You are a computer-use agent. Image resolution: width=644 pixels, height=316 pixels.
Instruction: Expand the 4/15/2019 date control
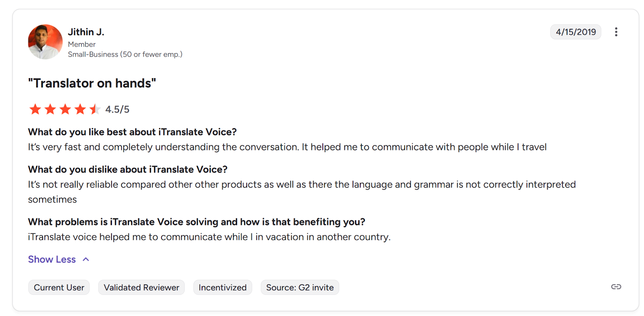pos(575,32)
